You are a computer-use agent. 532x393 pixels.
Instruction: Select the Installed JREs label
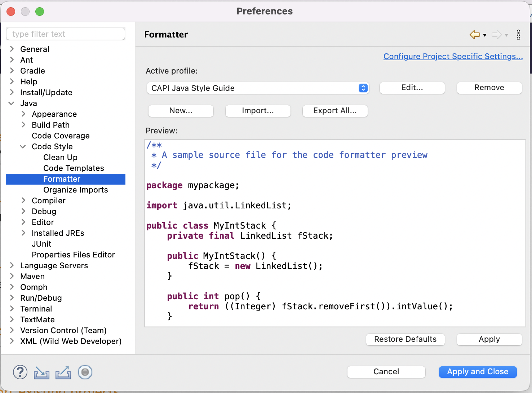coord(58,233)
